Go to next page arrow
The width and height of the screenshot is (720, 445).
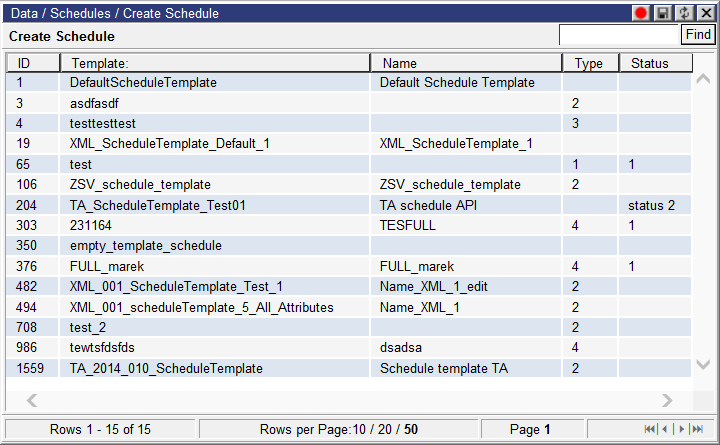pyautogui.click(x=679, y=429)
